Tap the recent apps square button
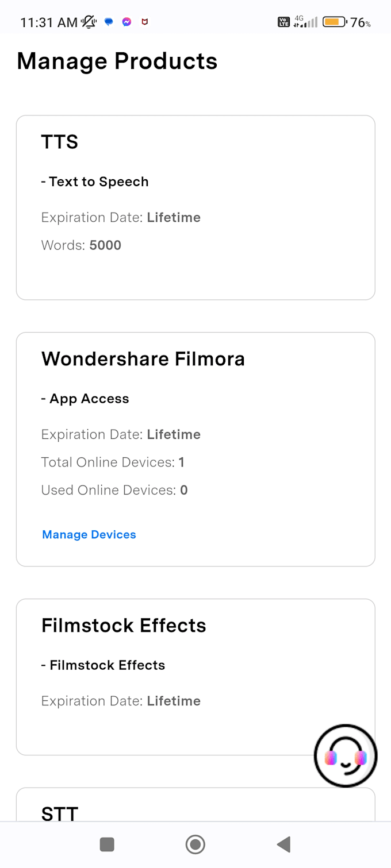 coord(107,844)
